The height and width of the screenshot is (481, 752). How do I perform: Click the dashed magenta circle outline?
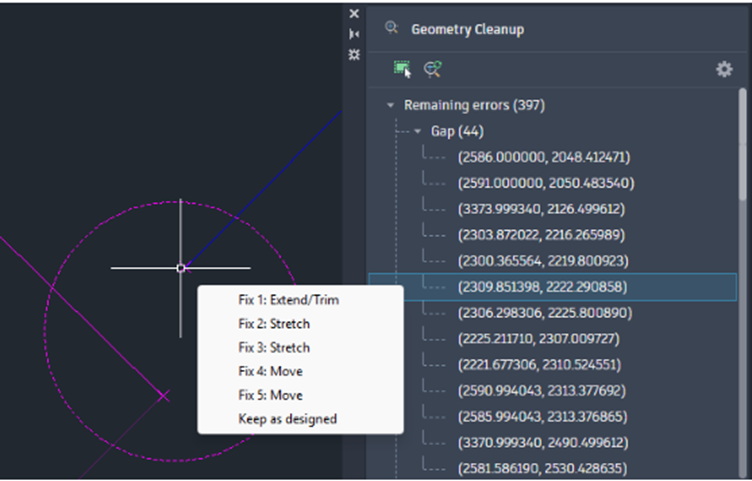pos(46,331)
